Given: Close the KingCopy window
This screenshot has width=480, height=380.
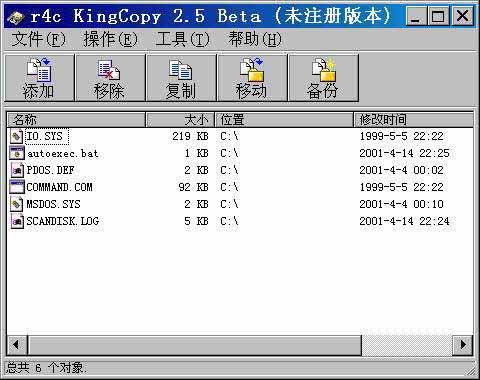Looking at the screenshot, I should click(x=462, y=16).
